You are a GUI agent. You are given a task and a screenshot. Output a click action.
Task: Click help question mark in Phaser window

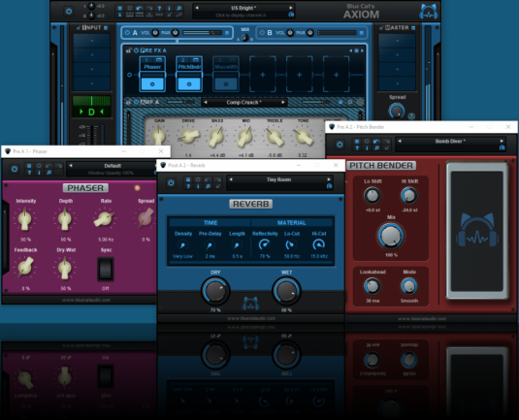(x=29, y=173)
